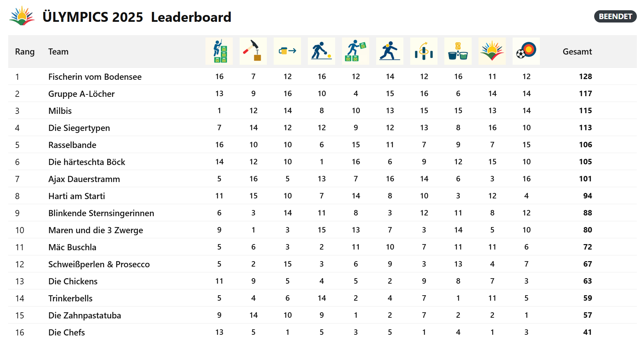Click the crate-climbing discipline icon
Image resolution: width=644 pixels, height=345 pixels.
[x=219, y=51]
